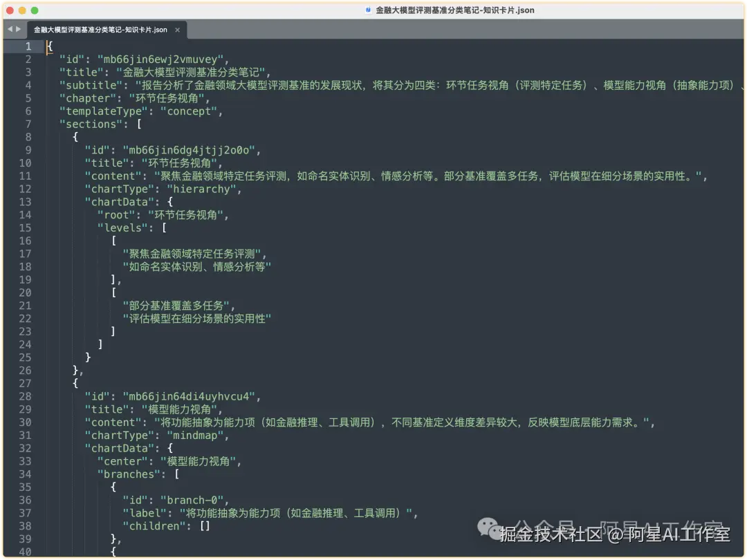Click the forward navigation arrow in tab bar
The height and width of the screenshot is (560, 747).
(x=19, y=29)
